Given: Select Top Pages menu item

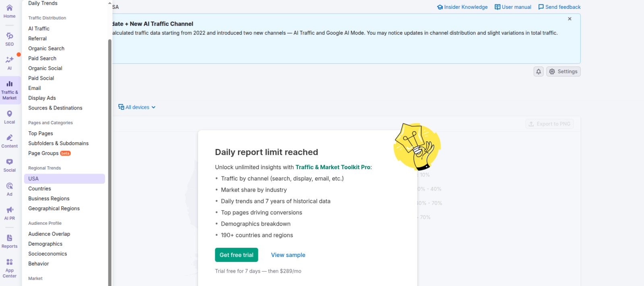Looking at the screenshot, I should pos(41,133).
